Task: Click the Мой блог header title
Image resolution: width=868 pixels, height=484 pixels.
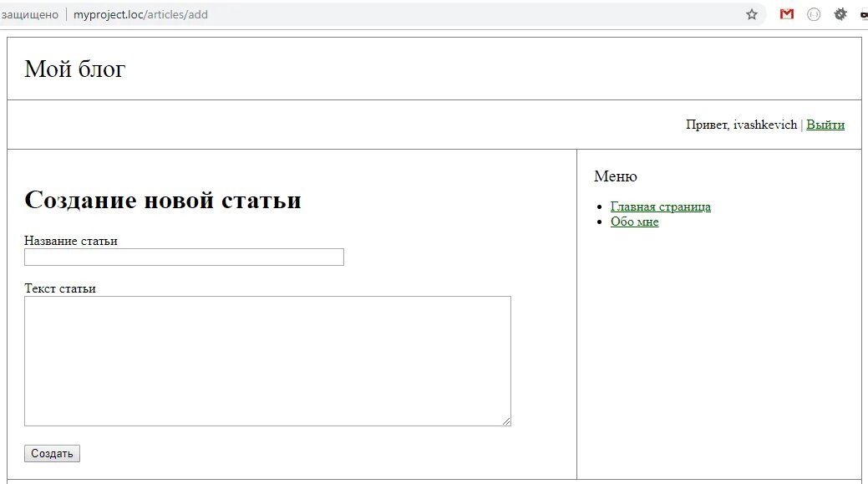Action: click(x=74, y=69)
